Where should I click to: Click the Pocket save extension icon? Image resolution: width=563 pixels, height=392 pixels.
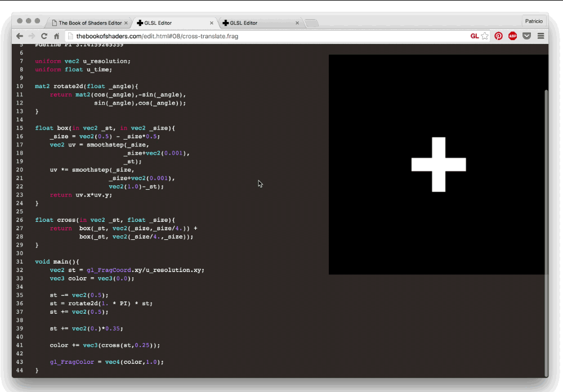pyautogui.click(x=526, y=36)
